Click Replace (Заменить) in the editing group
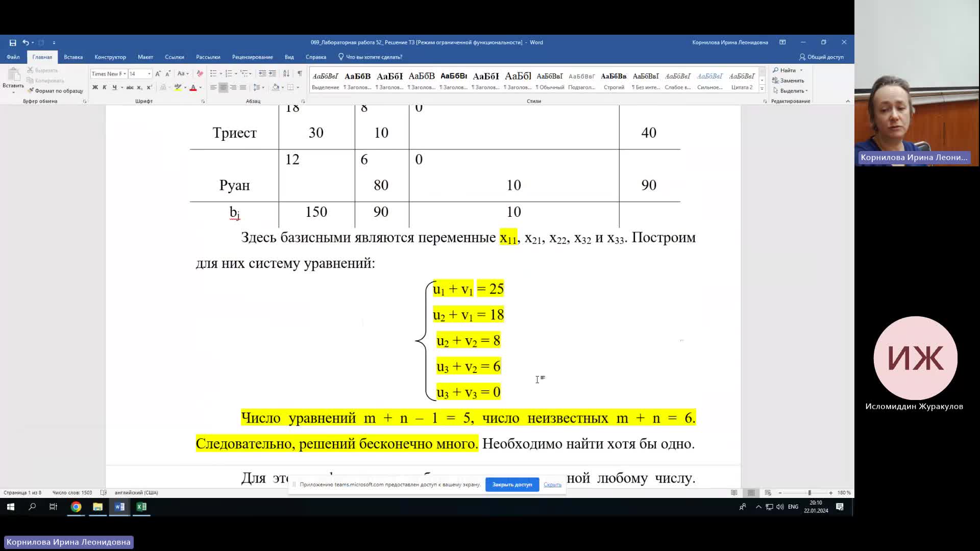The height and width of the screenshot is (551, 980). pos(788,81)
